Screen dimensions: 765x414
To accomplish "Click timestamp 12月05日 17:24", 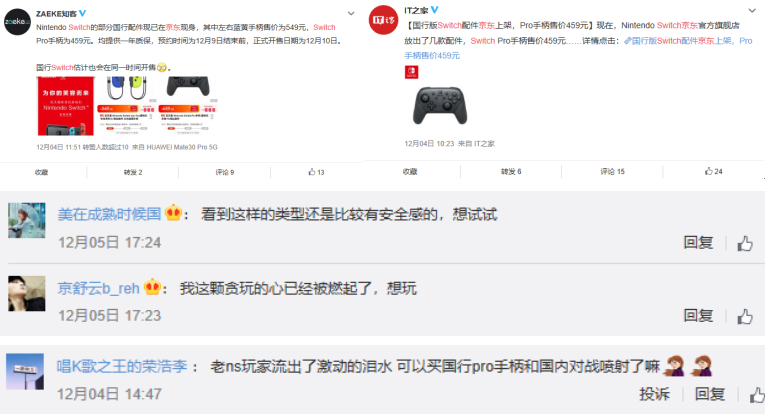I will click(x=109, y=242).
